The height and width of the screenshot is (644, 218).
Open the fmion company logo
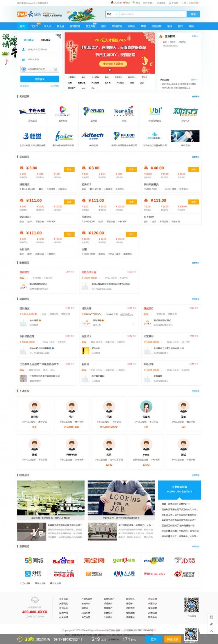64,136
